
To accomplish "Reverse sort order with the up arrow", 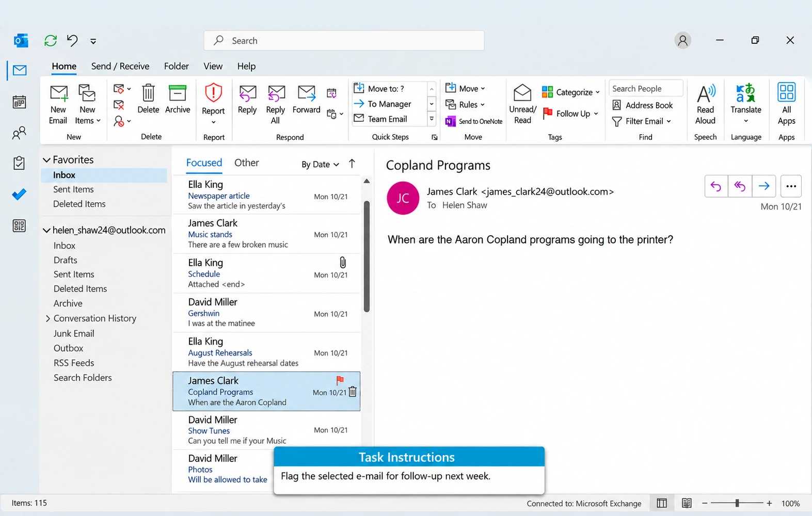I will click(x=352, y=164).
